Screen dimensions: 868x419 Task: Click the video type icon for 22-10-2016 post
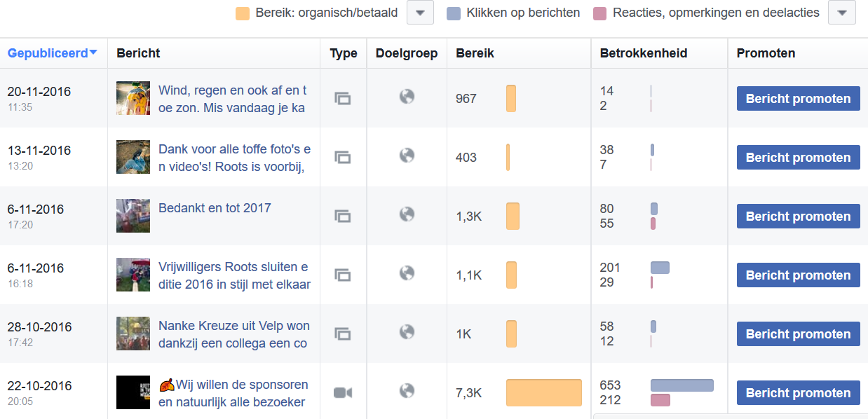tap(342, 392)
